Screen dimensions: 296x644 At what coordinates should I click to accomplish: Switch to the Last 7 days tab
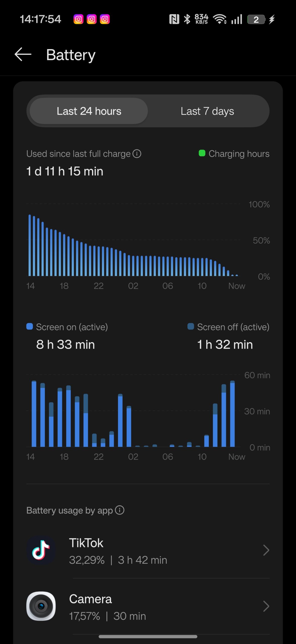click(207, 111)
